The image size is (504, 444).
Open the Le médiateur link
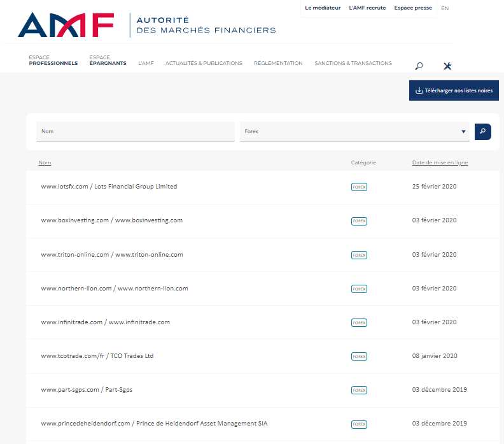323,8
